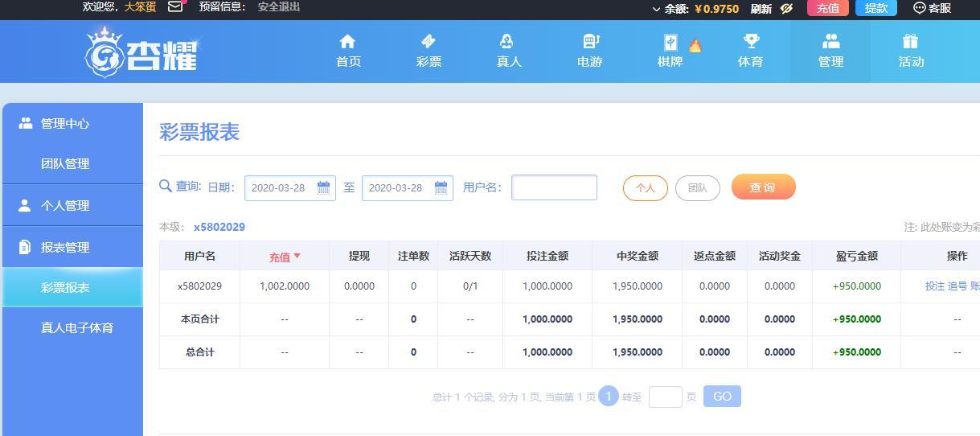The height and width of the screenshot is (436, 980).
Task: Select the 团队 filter option
Action: (x=698, y=188)
